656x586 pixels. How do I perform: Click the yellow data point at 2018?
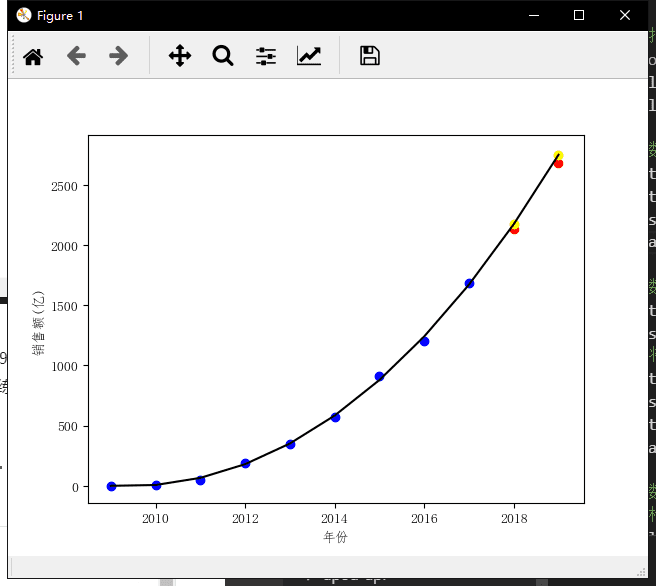tap(514, 224)
